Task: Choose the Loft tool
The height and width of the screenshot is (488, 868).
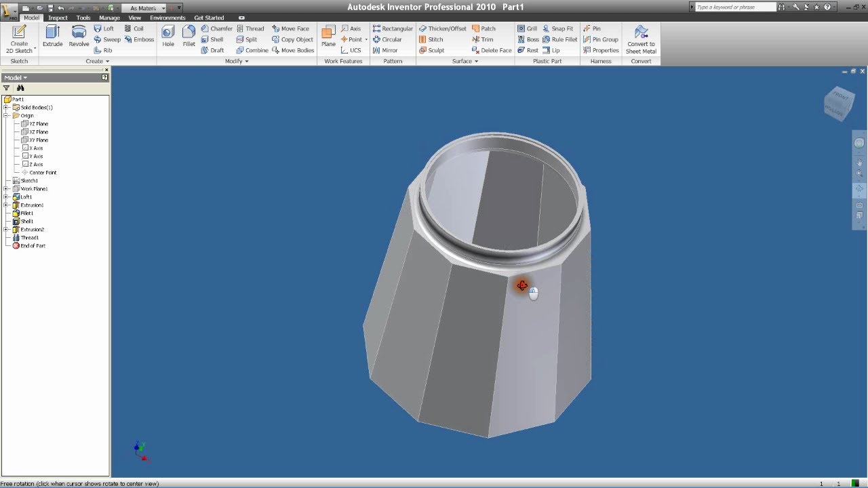Action: click(x=104, y=28)
